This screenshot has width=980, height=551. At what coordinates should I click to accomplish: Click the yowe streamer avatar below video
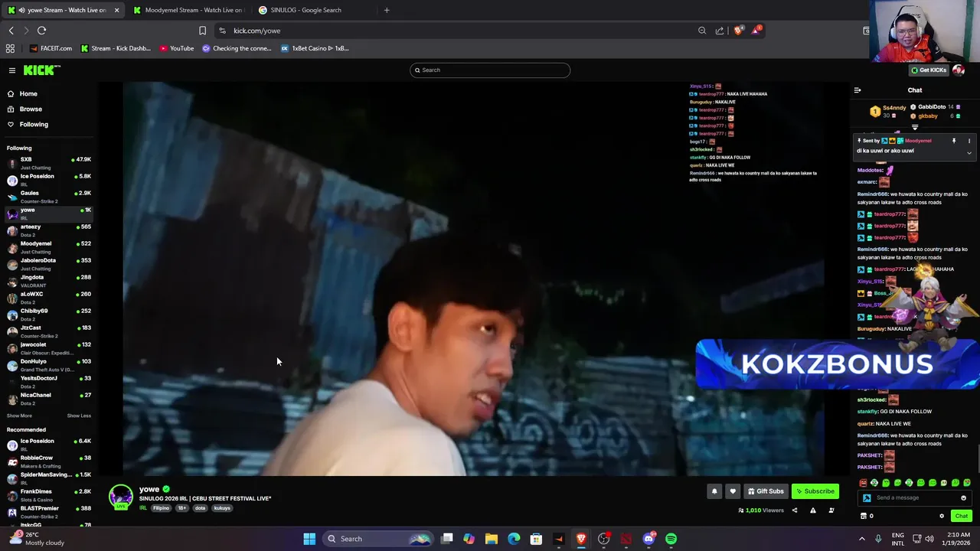click(x=120, y=497)
